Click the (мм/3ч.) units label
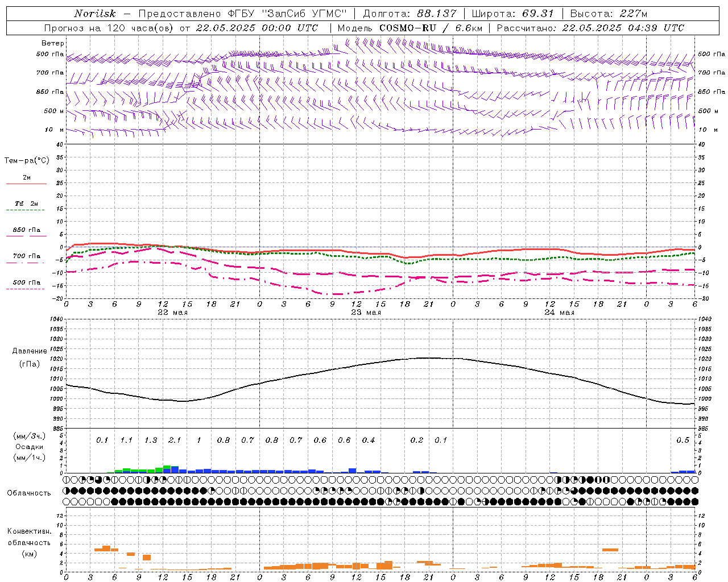 (x=29, y=436)
